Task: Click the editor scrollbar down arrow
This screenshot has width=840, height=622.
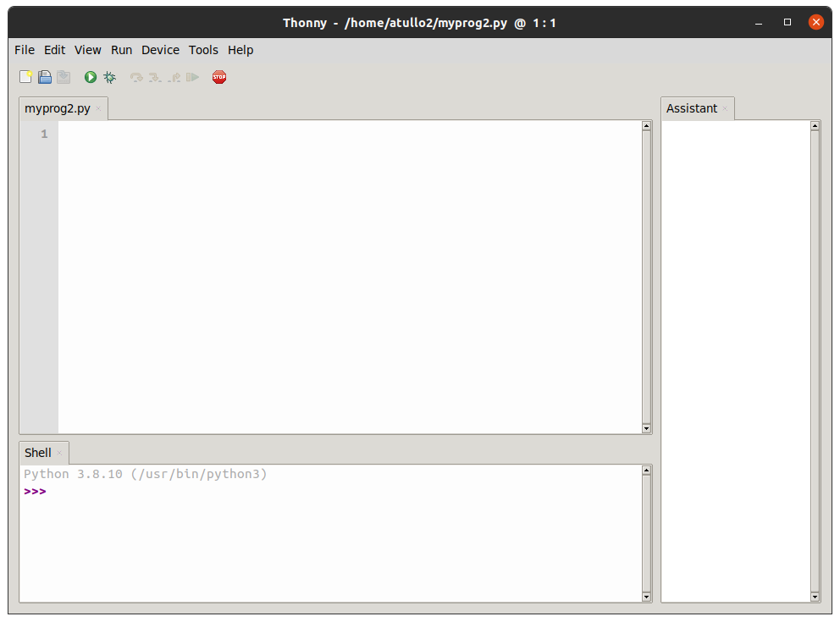Action: tap(646, 428)
